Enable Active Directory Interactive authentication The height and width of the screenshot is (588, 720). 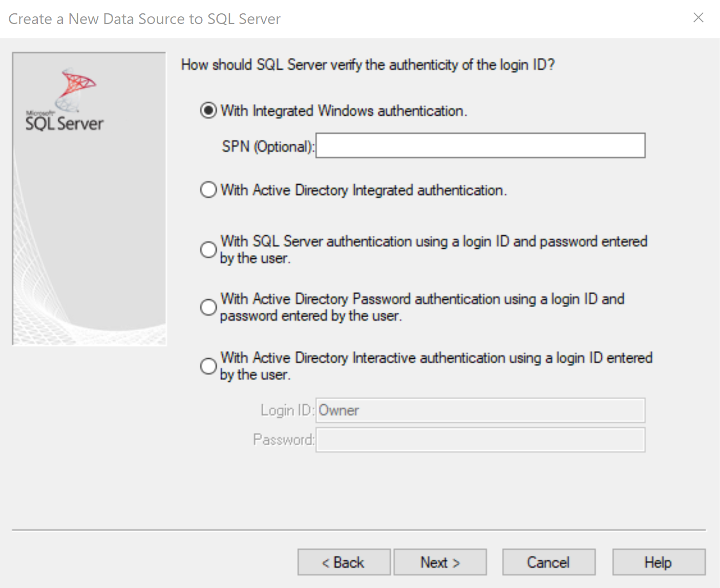coord(208,365)
